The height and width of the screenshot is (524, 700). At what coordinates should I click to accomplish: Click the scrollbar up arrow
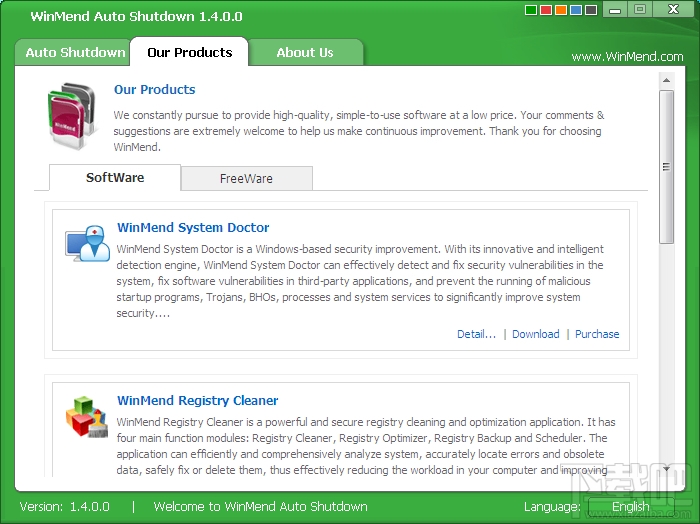667,80
